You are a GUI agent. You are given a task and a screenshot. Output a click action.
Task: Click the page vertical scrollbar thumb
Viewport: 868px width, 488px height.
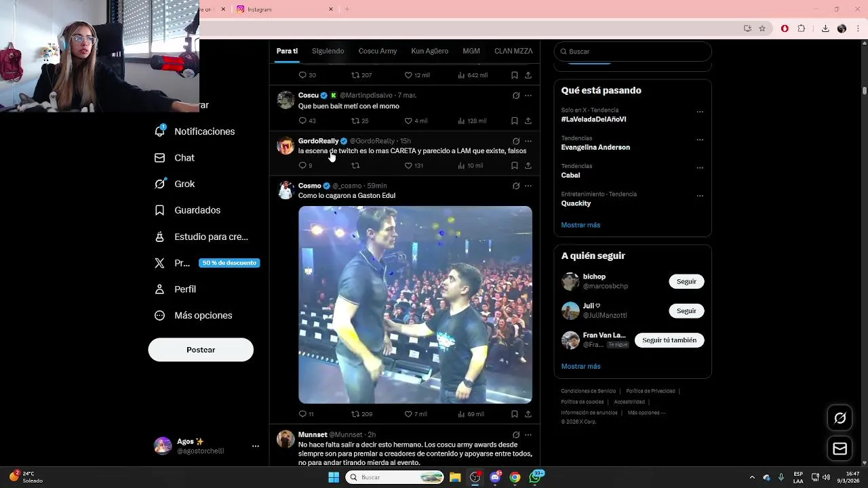click(x=865, y=90)
